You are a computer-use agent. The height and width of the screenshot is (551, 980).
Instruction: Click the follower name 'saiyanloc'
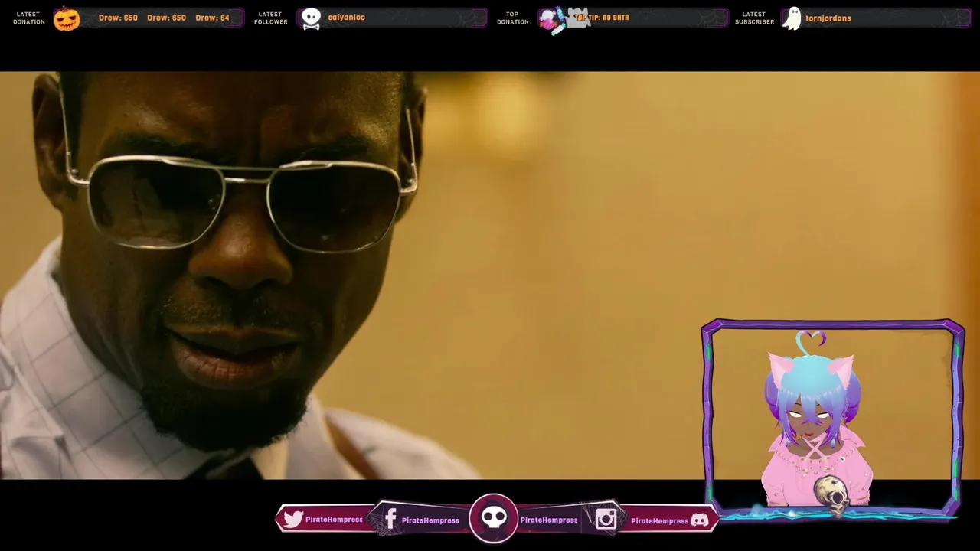click(x=347, y=18)
